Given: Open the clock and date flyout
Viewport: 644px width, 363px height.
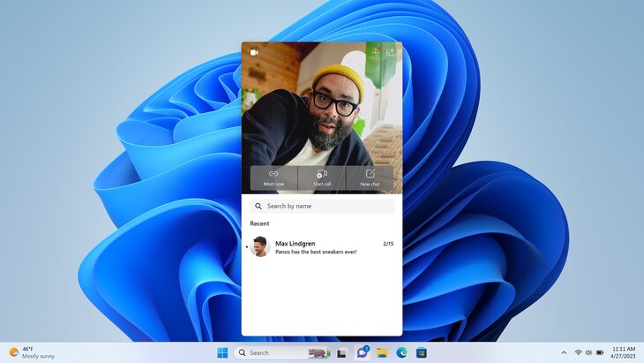Looking at the screenshot, I should pyautogui.click(x=623, y=352).
